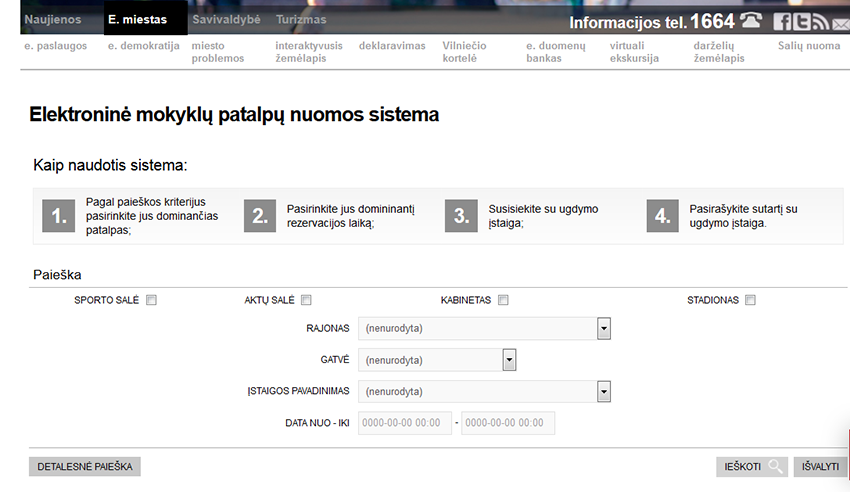Open the Gatvė dropdown arrow
This screenshot has height=492, width=850.
pos(509,360)
